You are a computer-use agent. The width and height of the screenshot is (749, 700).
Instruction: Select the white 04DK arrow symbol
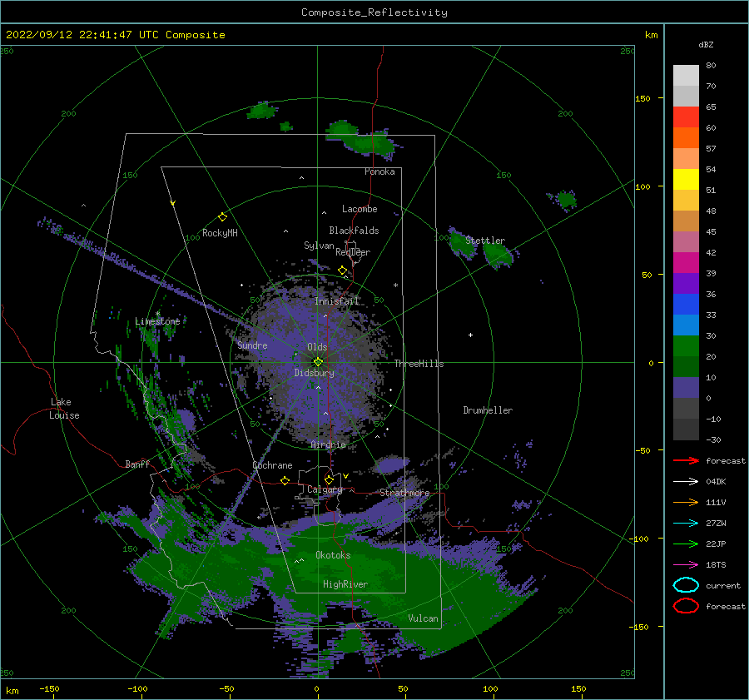(x=686, y=481)
